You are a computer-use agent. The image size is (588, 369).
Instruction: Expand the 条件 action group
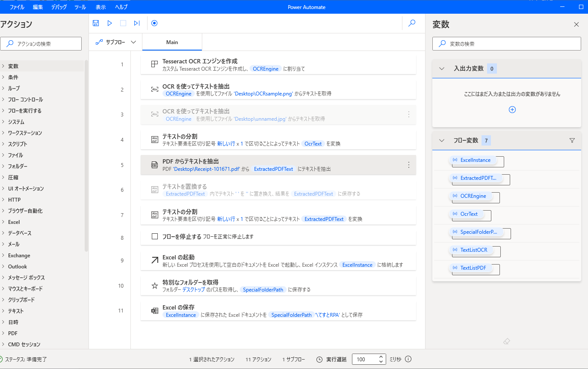[x=3, y=77]
